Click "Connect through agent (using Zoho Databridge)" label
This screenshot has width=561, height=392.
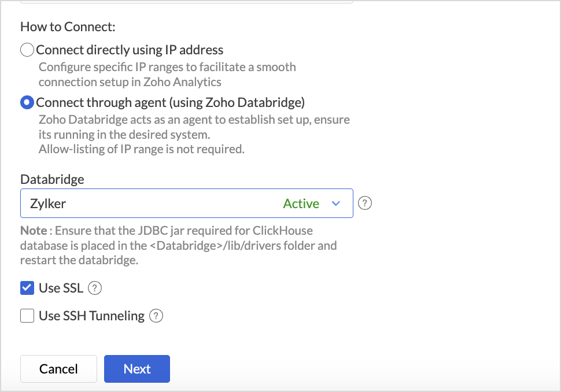(x=170, y=103)
